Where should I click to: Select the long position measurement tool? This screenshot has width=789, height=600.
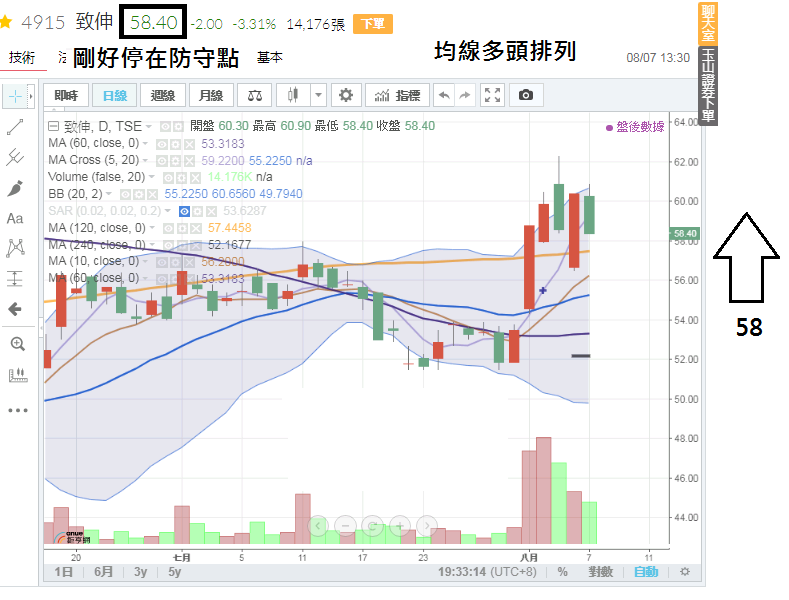click(x=15, y=278)
